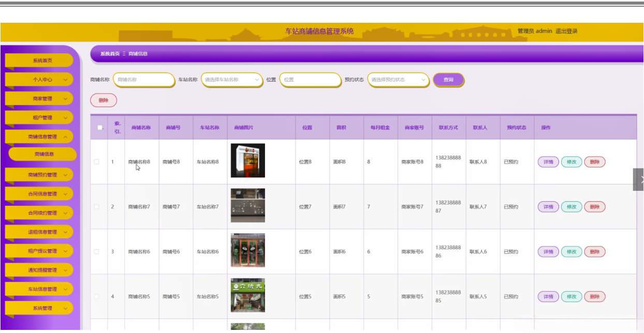Tick the checkbox for row 商铺名称5
This screenshot has width=644, height=333.
tap(96, 297)
